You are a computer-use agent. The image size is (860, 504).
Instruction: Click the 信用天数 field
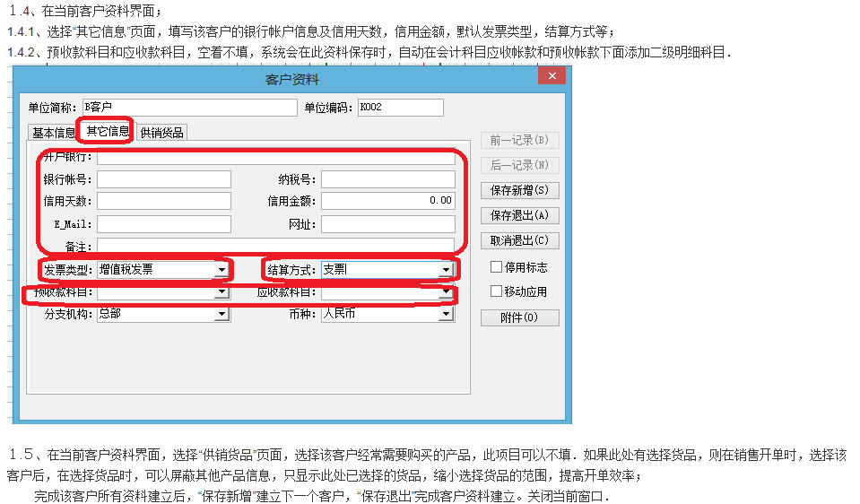click(x=164, y=201)
